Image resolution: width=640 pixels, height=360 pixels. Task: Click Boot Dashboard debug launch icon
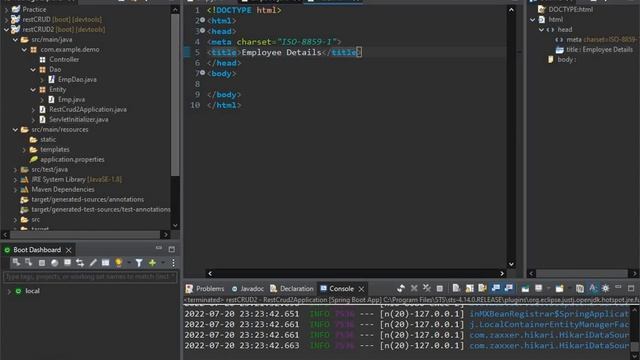[29, 262]
